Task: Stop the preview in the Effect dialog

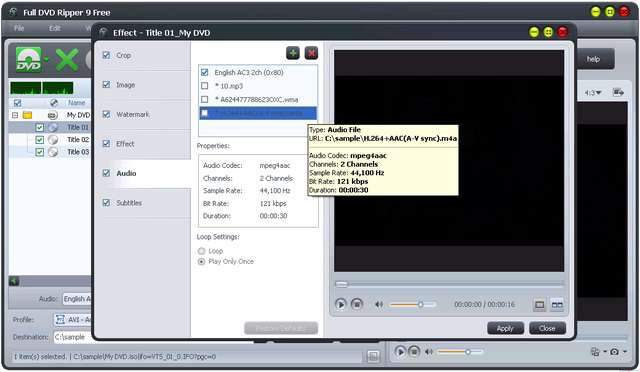Action: [x=357, y=305]
